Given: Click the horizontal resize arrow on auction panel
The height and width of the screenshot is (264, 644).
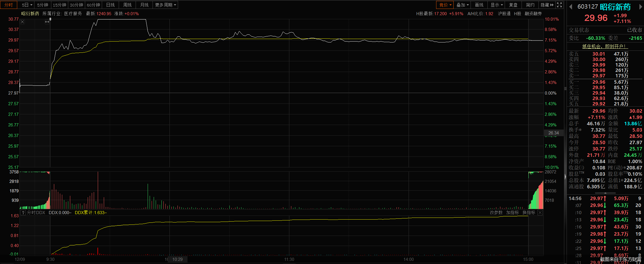Looking at the screenshot, I should [47, 22].
